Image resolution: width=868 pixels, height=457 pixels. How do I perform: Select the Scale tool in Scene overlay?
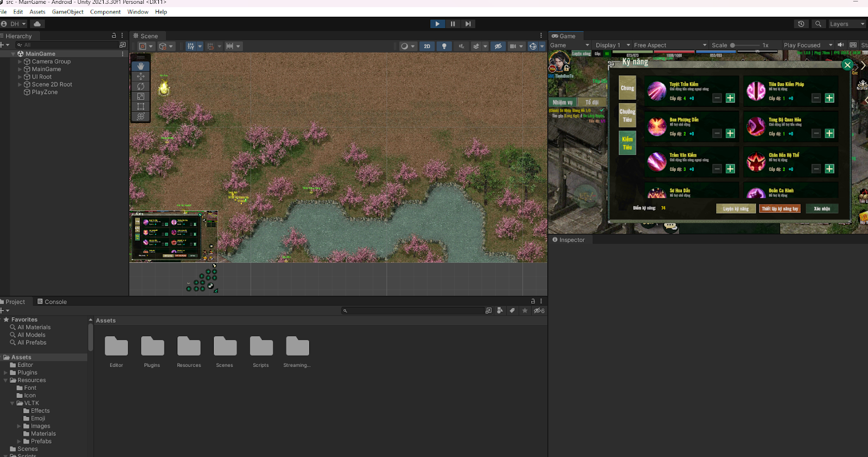tap(141, 96)
